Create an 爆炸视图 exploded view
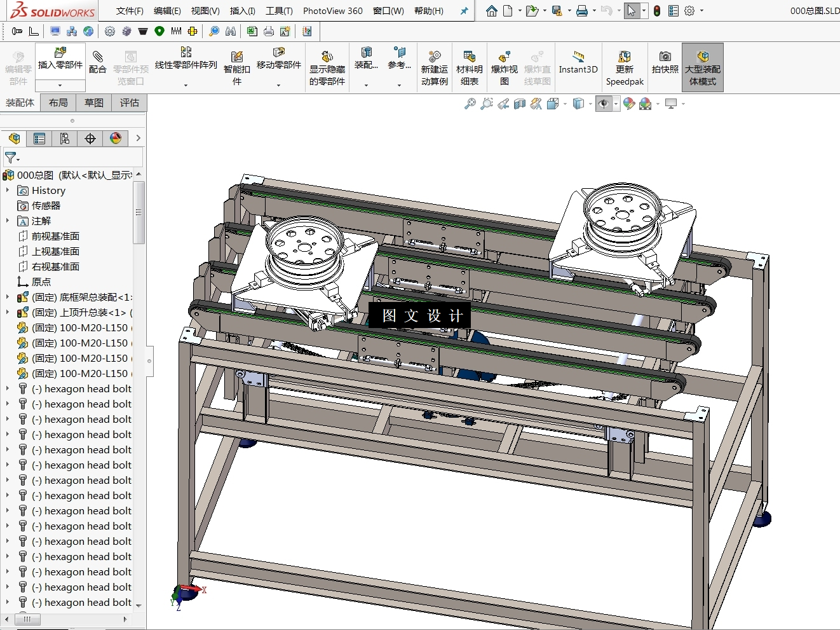This screenshot has height=630, width=840. tap(504, 68)
